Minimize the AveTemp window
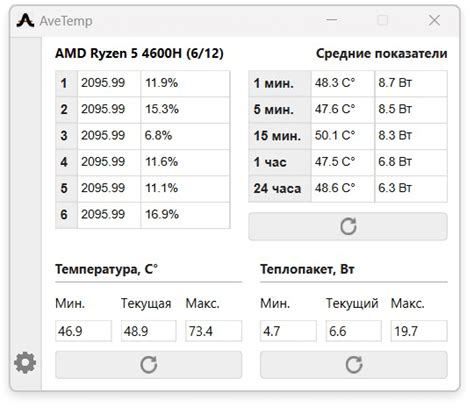 pyautogui.click(x=332, y=20)
